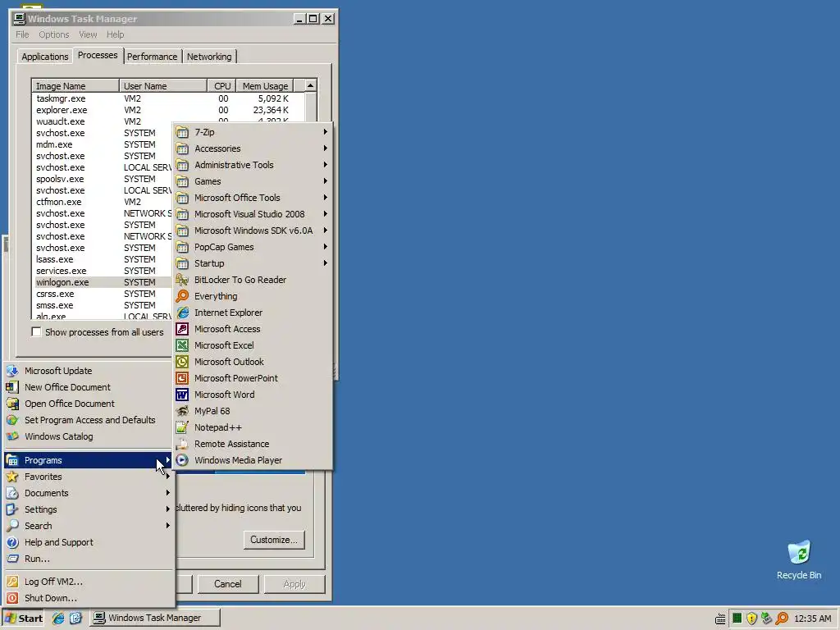Open the Options menu in Task Manager

click(54, 34)
